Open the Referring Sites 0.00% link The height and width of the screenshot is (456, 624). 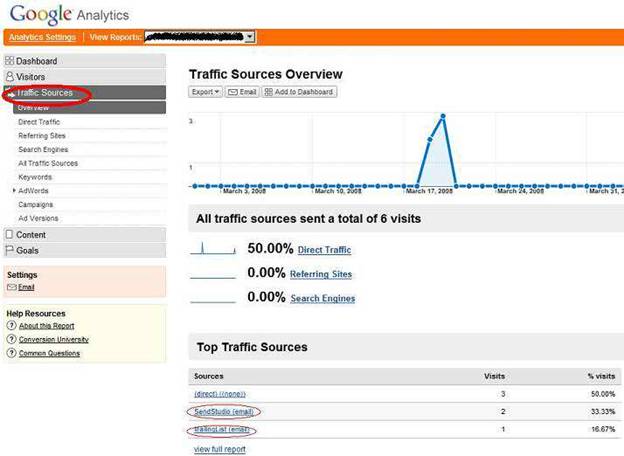click(x=321, y=274)
